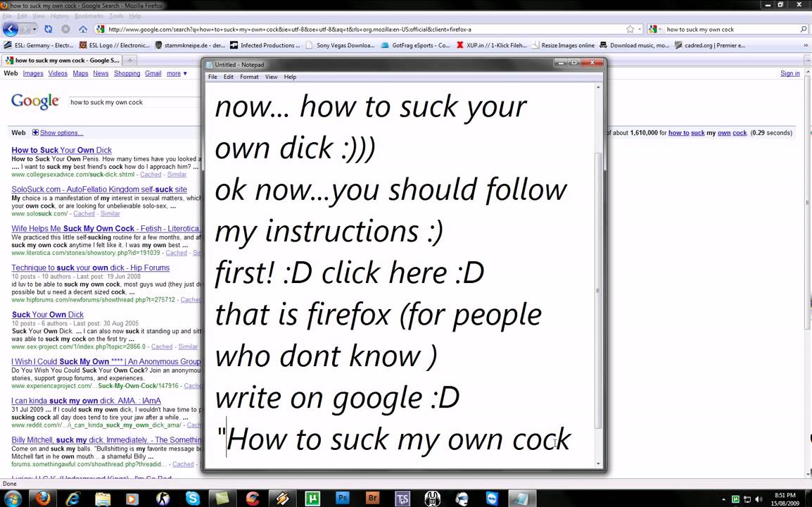Click the Images link on Google

pyautogui.click(x=33, y=74)
